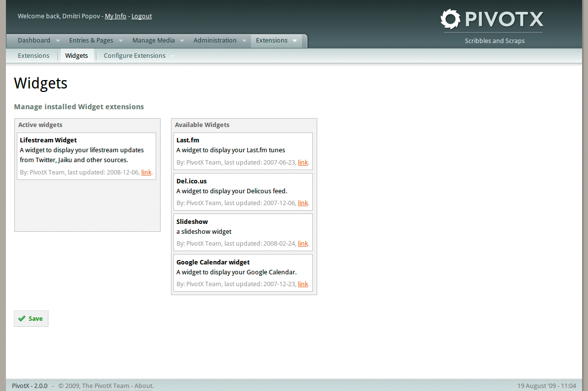588x391 pixels.
Task: Click the Scribbles and Scraps site title
Action: point(495,41)
